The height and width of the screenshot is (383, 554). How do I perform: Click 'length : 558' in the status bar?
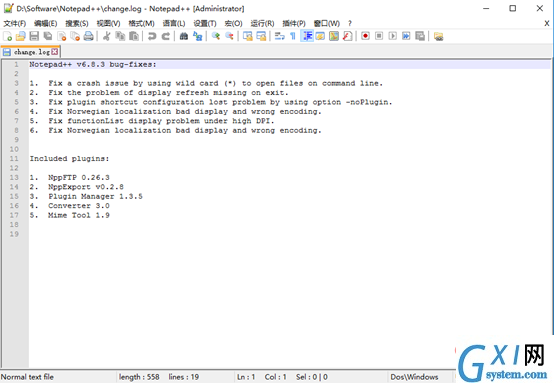[139, 377]
